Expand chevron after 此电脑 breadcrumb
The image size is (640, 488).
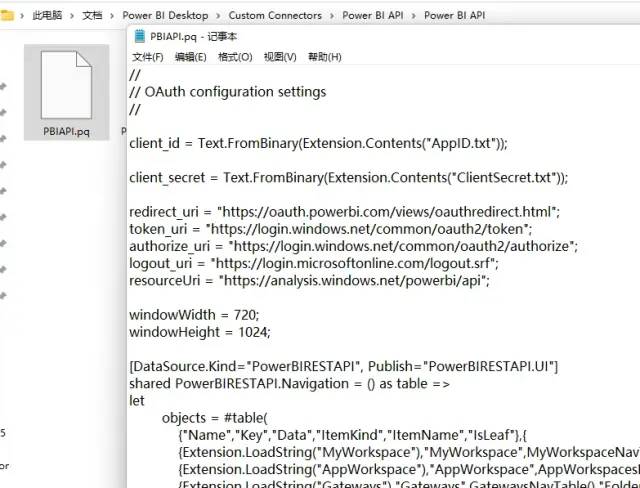tap(72, 16)
